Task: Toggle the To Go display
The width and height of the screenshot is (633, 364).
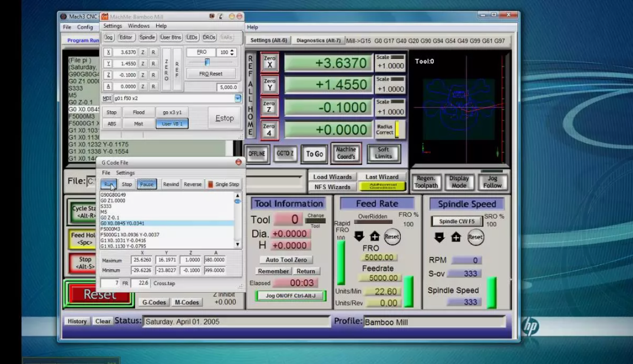Action: 314,154
